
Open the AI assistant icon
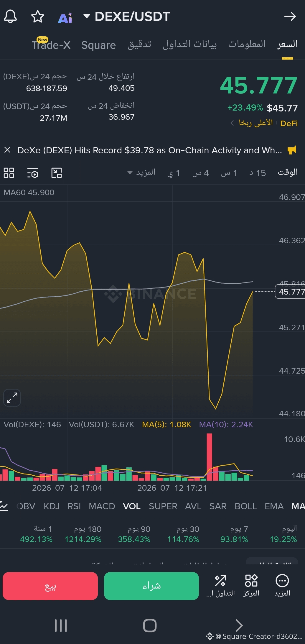(65, 18)
